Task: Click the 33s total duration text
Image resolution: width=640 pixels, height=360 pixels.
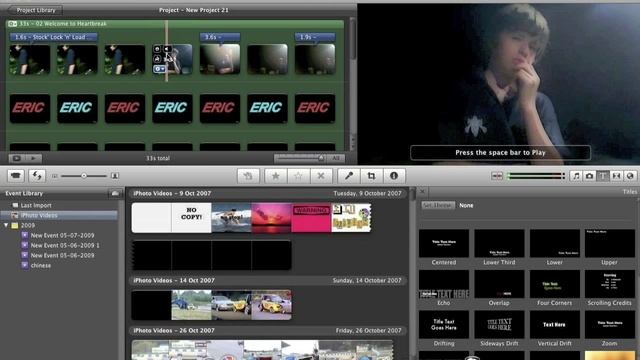Action: click(158, 158)
